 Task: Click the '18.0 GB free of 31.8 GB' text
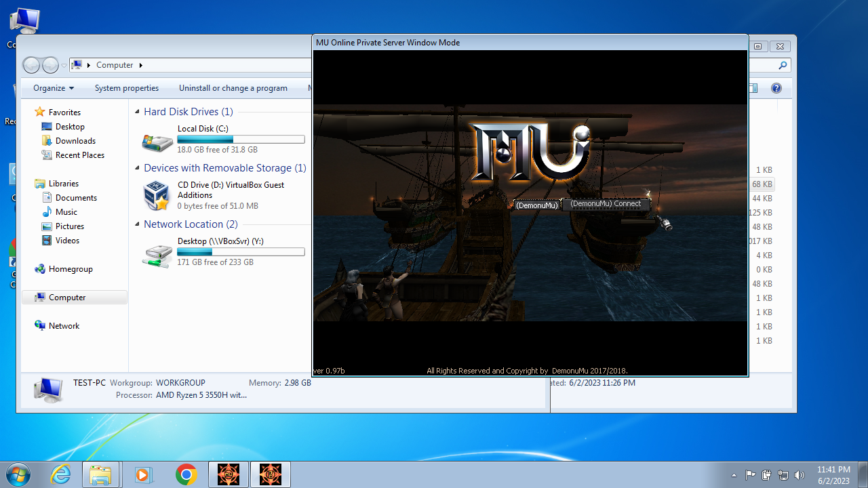coord(217,150)
